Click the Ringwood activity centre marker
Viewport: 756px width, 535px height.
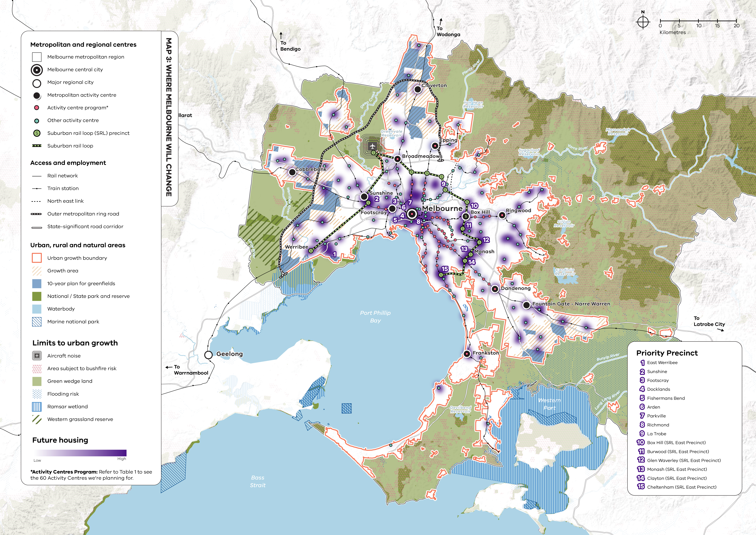(502, 215)
